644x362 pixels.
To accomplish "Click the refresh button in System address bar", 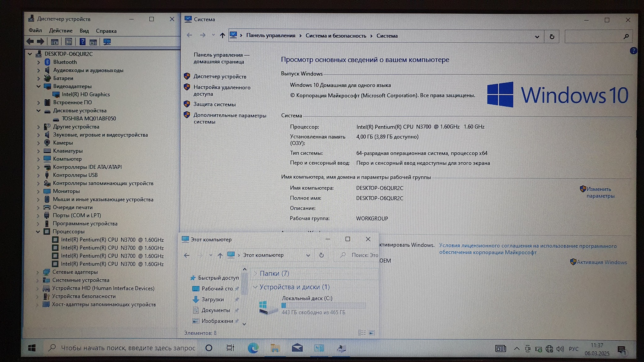I will [x=552, y=37].
